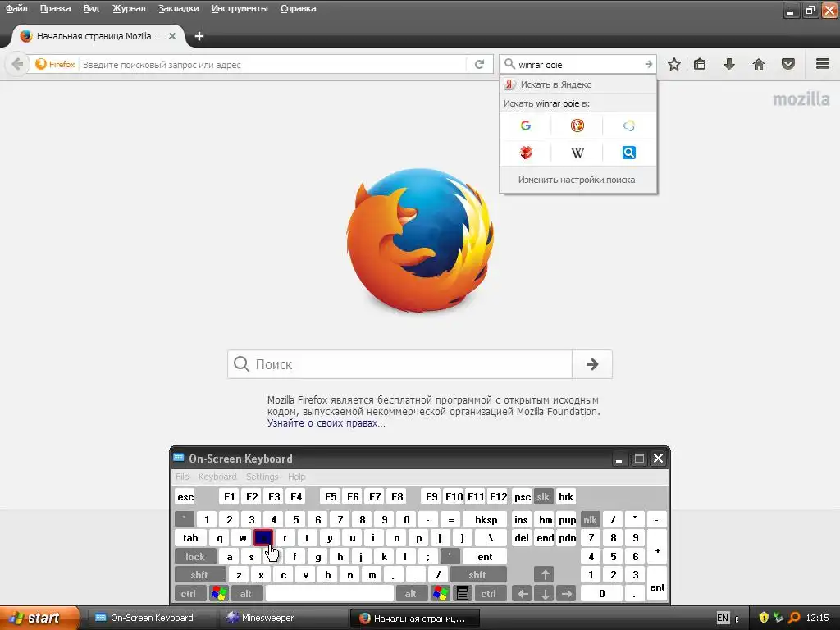Go to home page icon
This screenshot has width=840, height=630.
coord(759,64)
